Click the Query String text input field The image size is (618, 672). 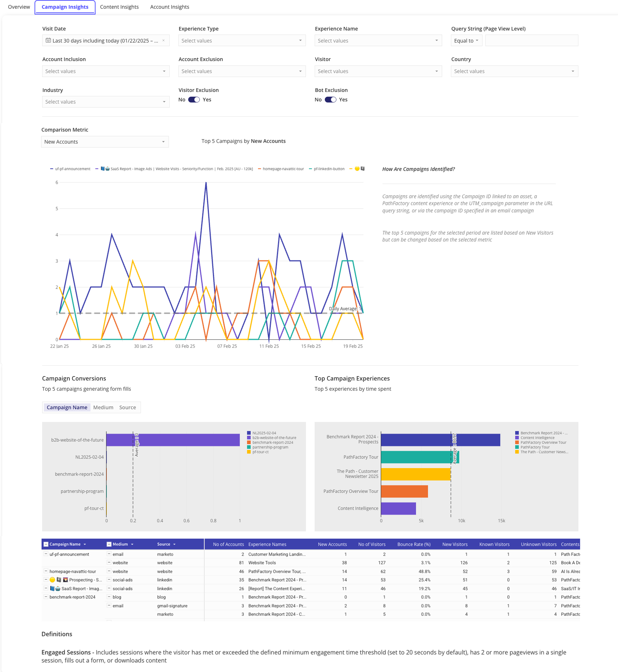click(531, 40)
